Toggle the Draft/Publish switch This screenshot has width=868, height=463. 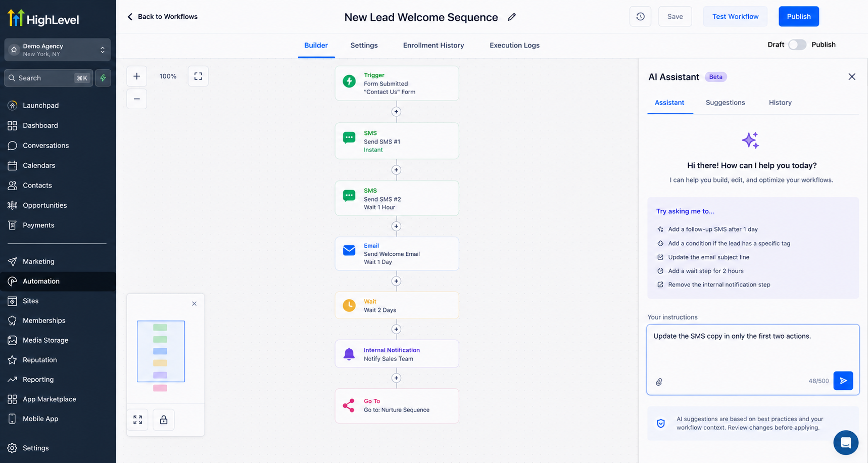pyautogui.click(x=797, y=44)
